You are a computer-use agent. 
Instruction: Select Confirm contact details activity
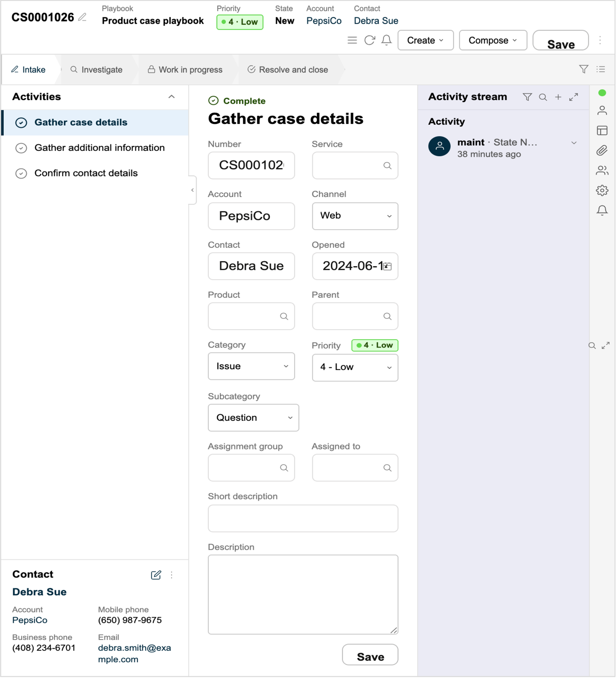[x=95, y=173]
